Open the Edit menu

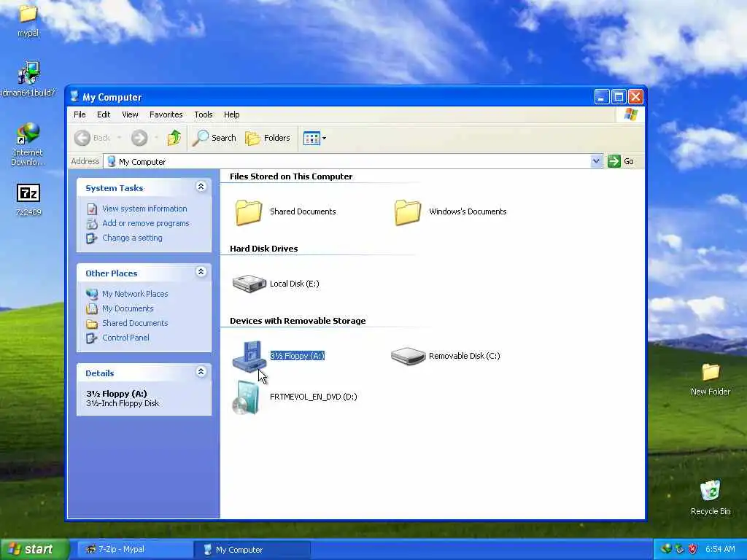(104, 114)
